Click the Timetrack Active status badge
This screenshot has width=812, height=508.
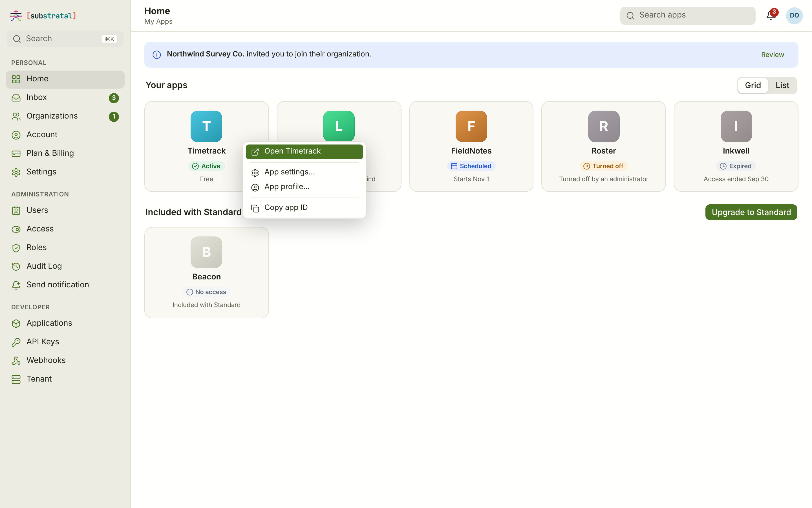pos(206,166)
